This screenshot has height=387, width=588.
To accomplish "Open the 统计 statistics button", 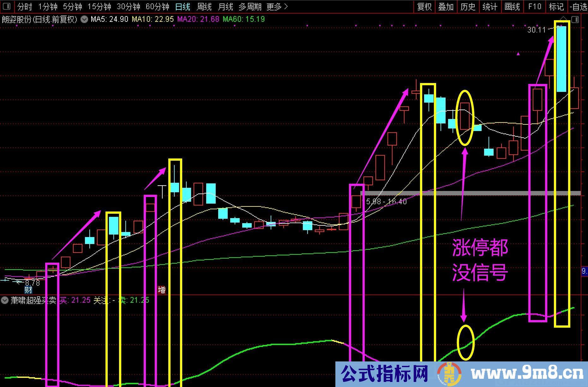I will click(x=490, y=6).
